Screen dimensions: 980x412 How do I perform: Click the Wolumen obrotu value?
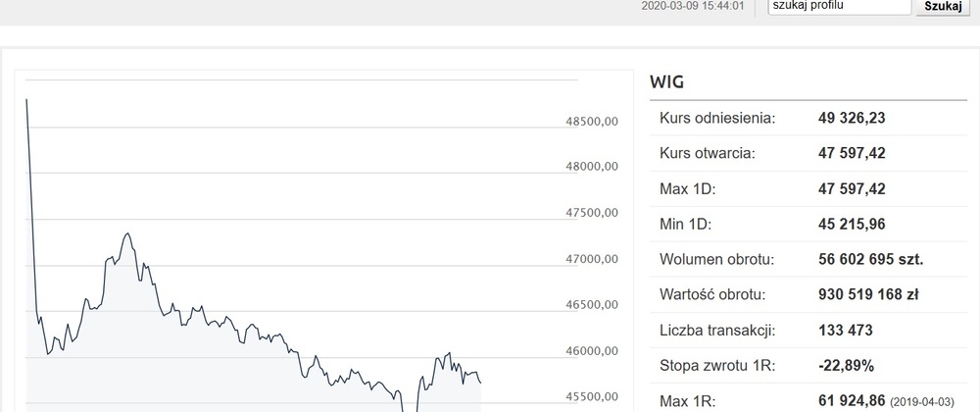(870, 259)
